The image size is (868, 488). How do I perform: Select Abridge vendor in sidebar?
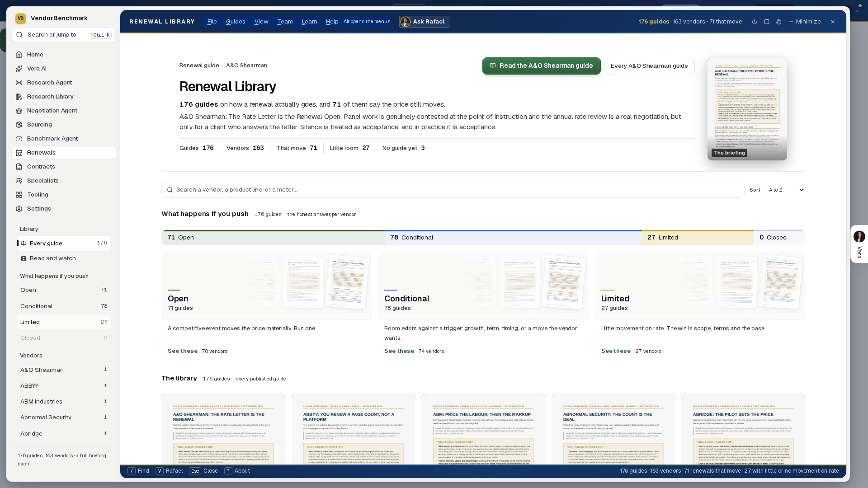coord(64,434)
